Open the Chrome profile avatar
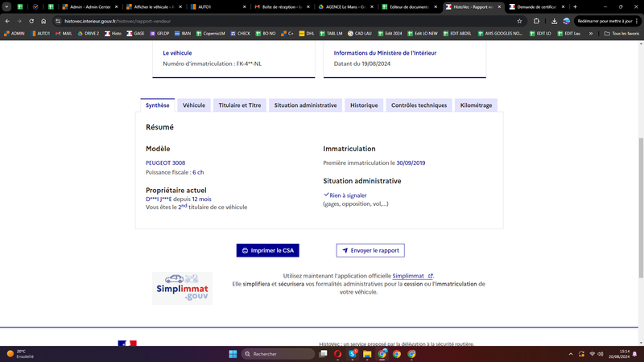This screenshot has width=644, height=362. [x=567, y=21]
